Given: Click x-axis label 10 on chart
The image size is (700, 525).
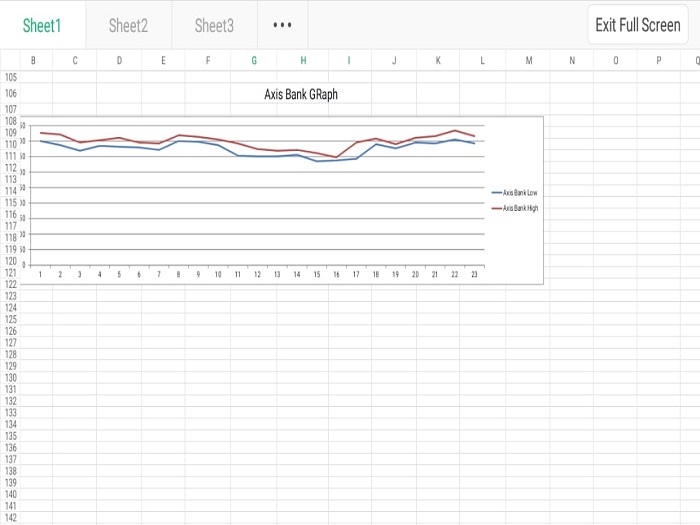Looking at the screenshot, I should tap(218, 274).
